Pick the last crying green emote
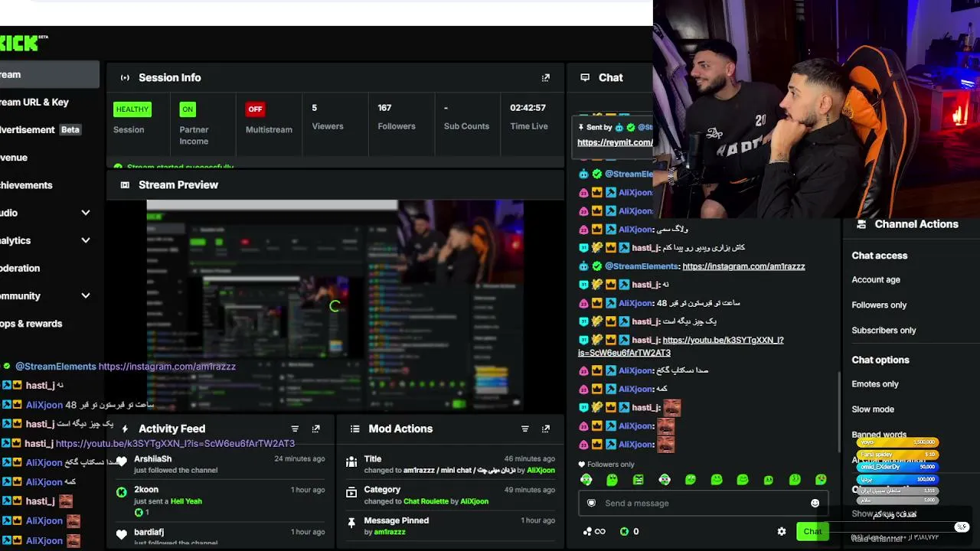This screenshot has height=551, width=980. coord(821,480)
